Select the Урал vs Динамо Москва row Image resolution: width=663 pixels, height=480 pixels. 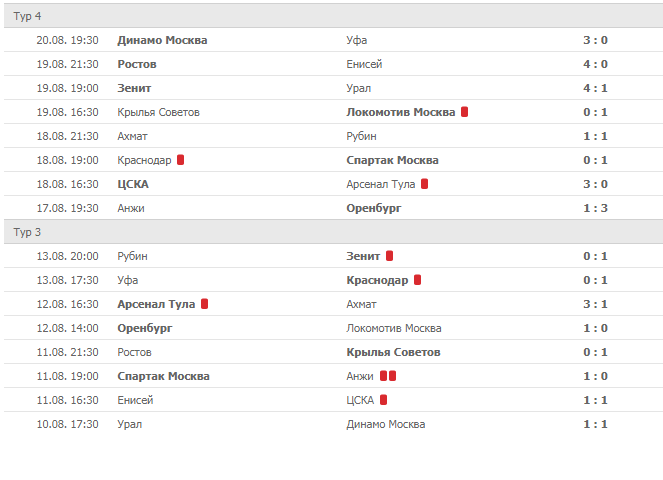coord(332,424)
